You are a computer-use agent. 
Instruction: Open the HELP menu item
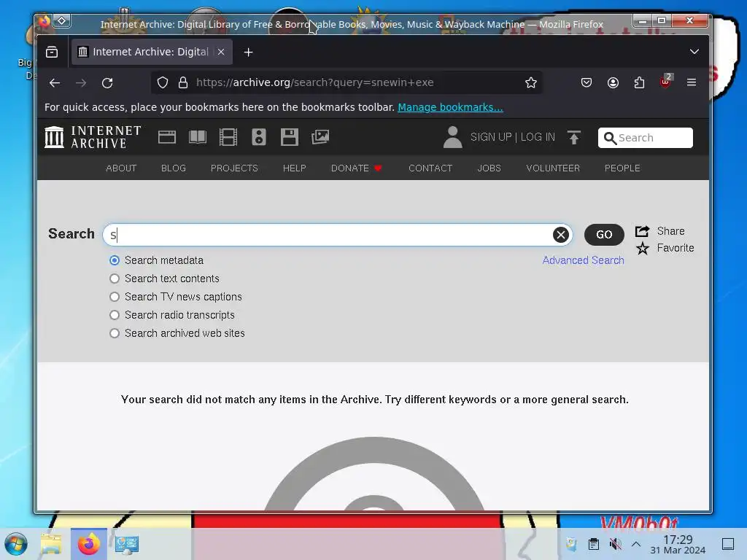tap(295, 168)
